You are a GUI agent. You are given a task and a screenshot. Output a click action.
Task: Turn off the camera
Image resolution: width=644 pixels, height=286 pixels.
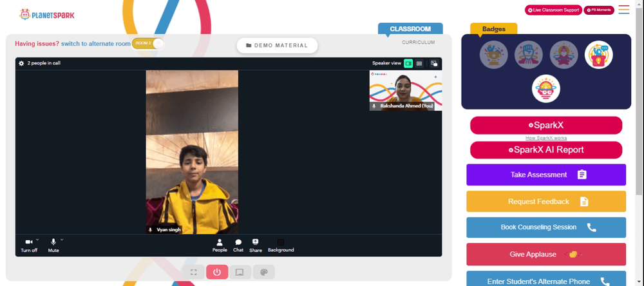(29, 245)
